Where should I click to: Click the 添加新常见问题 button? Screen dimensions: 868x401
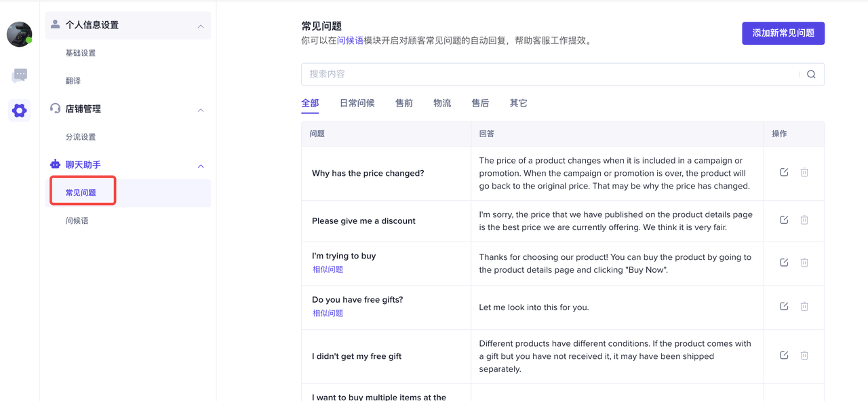click(x=783, y=33)
